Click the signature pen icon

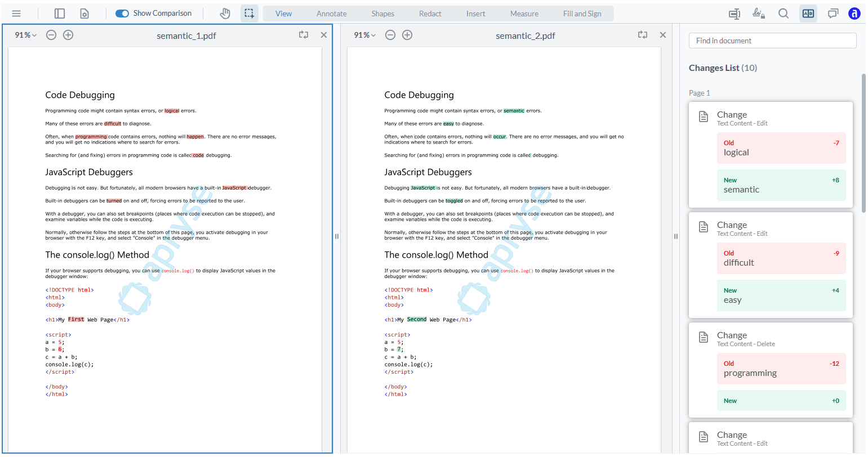[x=758, y=14]
